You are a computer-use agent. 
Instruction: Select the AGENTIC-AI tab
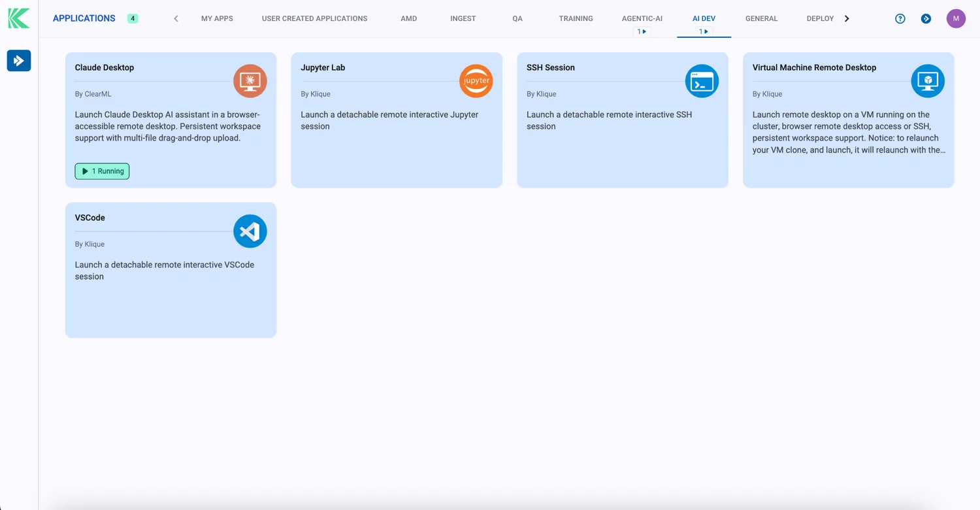[x=642, y=18]
